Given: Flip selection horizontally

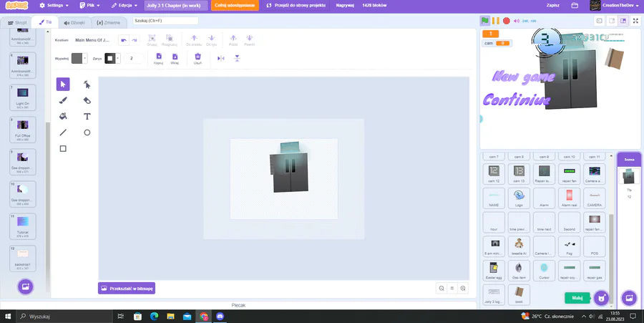Looking at the screenshot, I should (221, 58).
